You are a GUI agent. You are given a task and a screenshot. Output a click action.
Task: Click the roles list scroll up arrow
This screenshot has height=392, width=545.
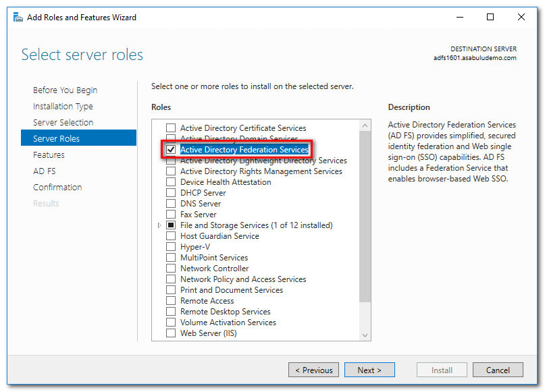point(365,125)
